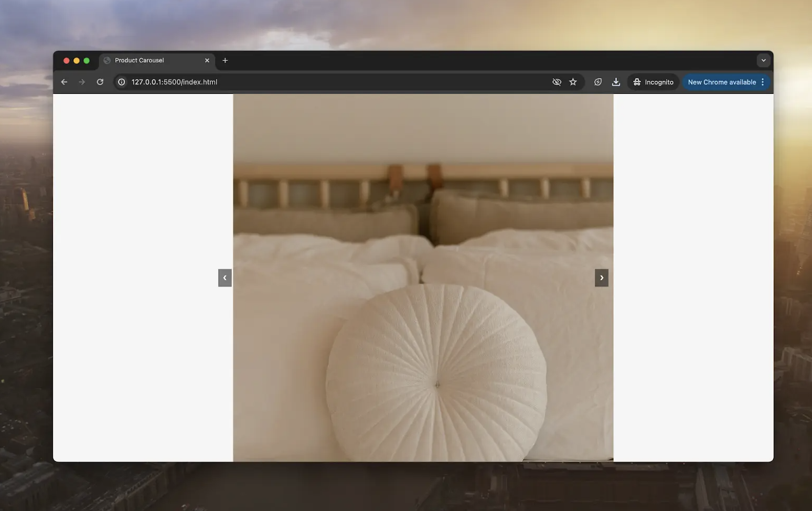This screenshot has height=511, width=812.
Task: Open the Downloads panel
Action: pos(616,82)
